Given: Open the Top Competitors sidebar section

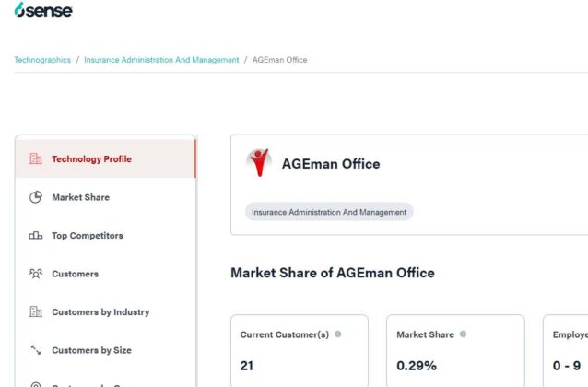Looking at the screenshot, I should (105, 236).
